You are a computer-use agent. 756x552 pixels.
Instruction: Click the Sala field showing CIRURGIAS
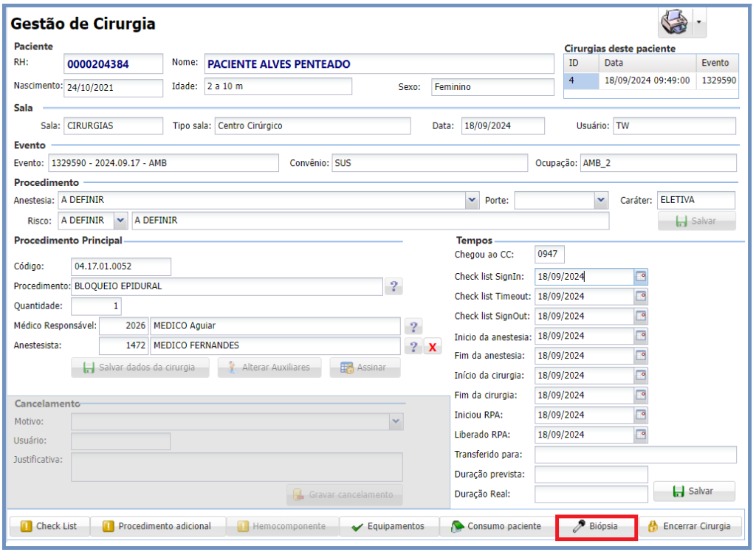[113, 126]
